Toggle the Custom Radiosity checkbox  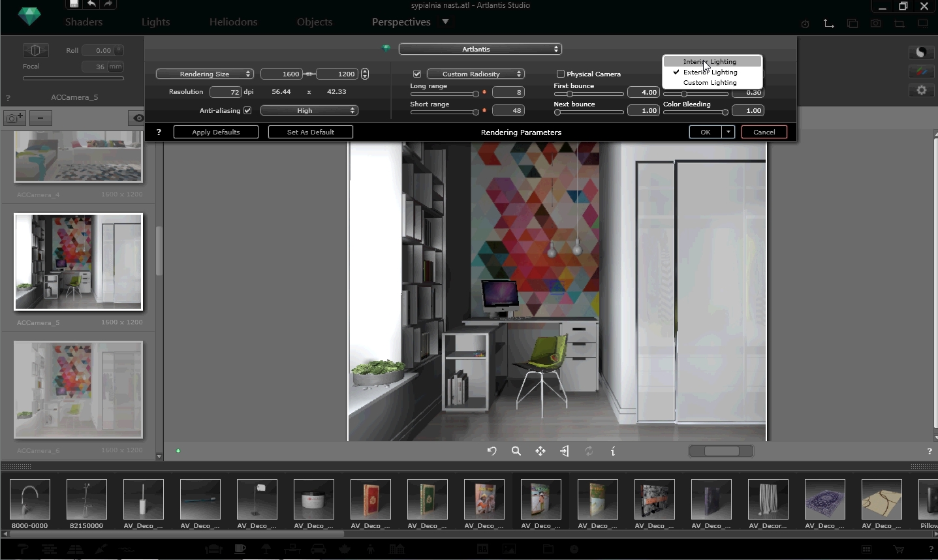(417, 74)
